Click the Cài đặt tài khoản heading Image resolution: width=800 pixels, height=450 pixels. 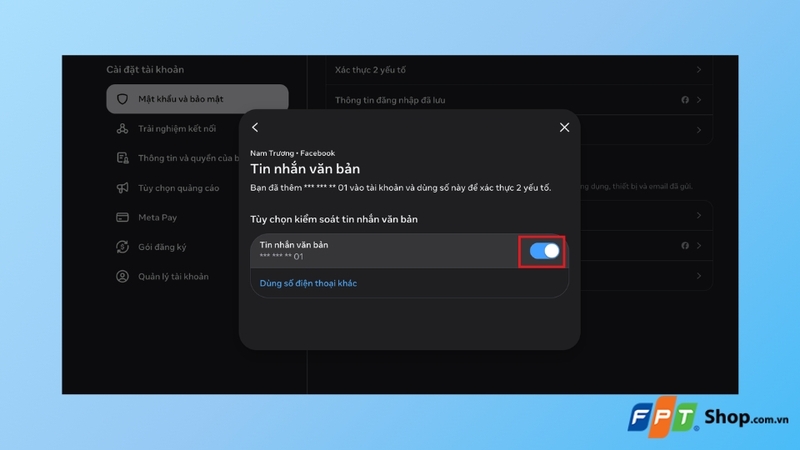[145, 69]
